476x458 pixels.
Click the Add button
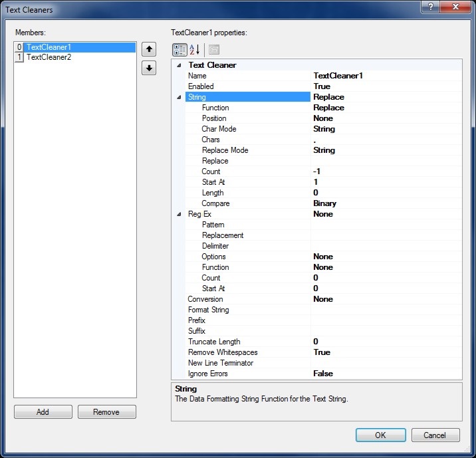click(x=43, y=412)
